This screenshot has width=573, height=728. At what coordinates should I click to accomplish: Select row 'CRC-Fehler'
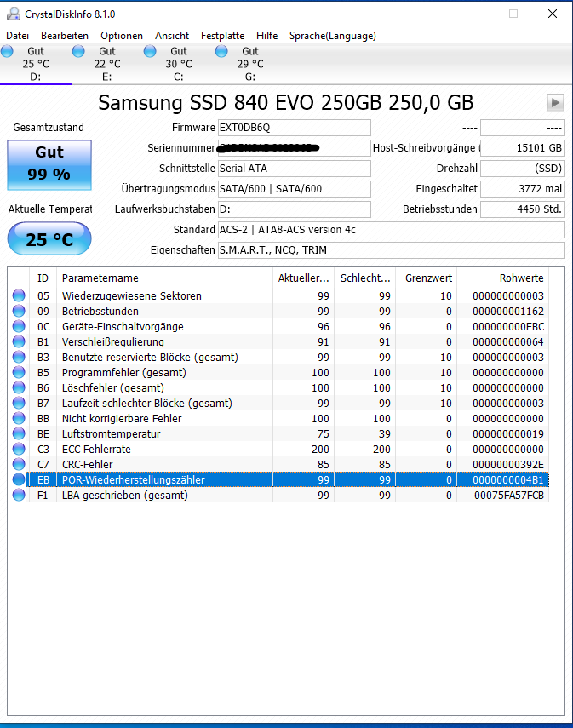click(278, 464)
